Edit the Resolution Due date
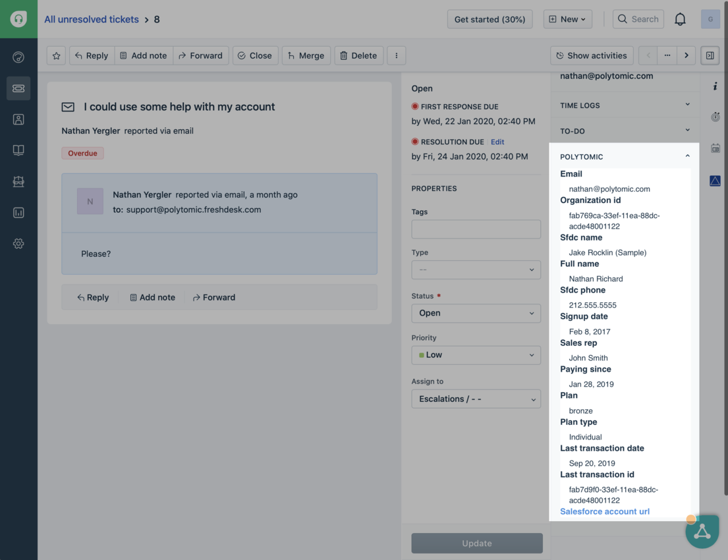Image resolution: width=728 pixels, height=560 pixels. [x=497, y=142]
